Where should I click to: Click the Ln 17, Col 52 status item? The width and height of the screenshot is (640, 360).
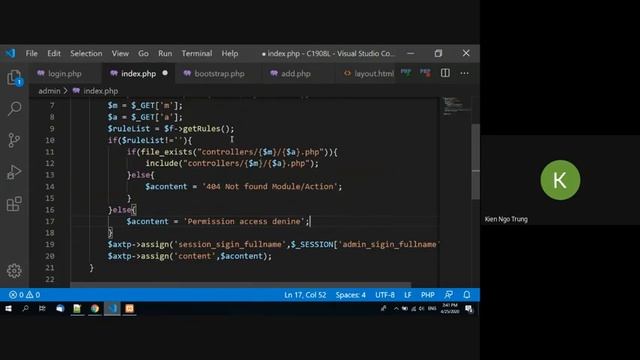tap(305, 295)
